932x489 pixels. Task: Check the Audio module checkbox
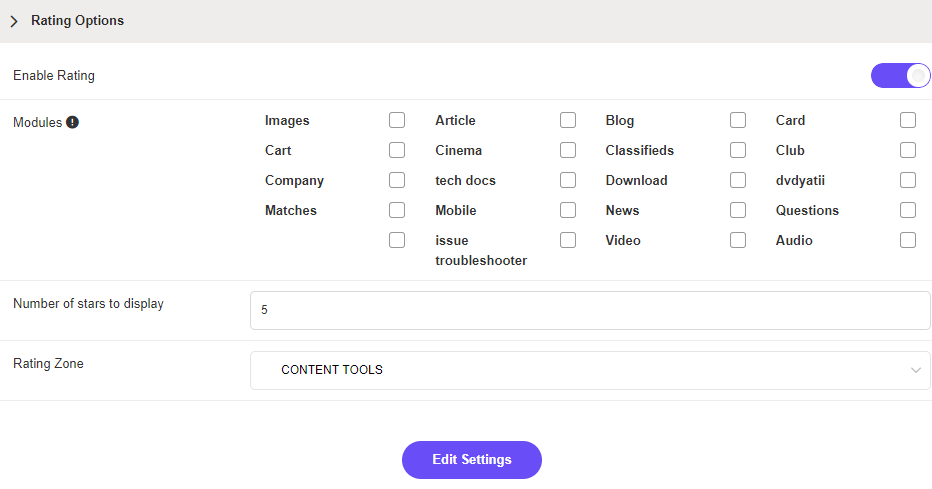point(908,240)
